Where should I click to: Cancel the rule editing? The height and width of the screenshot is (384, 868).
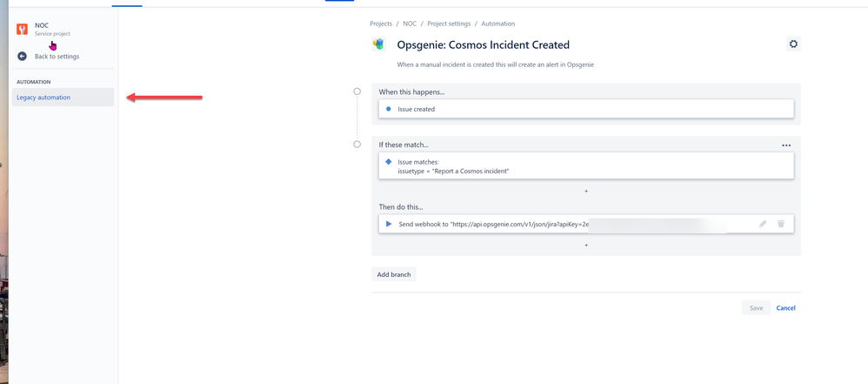[785, 308]
